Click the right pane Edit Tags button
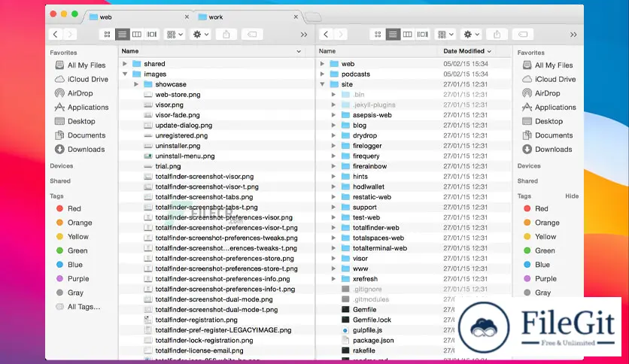Image resolution: width=629 pixels, height=364 pixels. pos(523,35)
